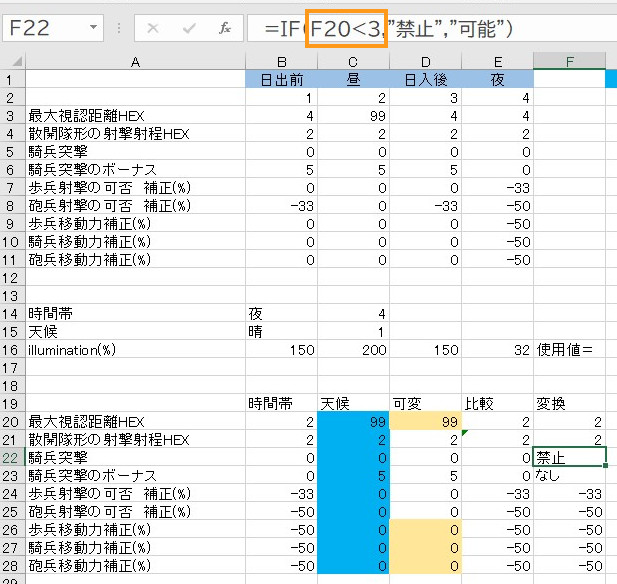Image resolution: width=617 pixels, height=584 pixels.
Task: Click cell C14 with value 4
Action: pyautogui.click(x=353, y=314)
